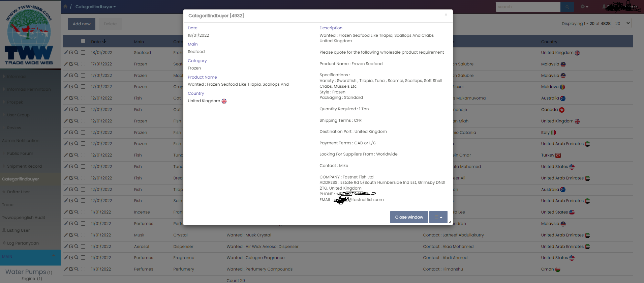The height and width of the screenshot is (283, 644).
Task: Click the view magnifier icon on Musk row
Action: (76, 235)
